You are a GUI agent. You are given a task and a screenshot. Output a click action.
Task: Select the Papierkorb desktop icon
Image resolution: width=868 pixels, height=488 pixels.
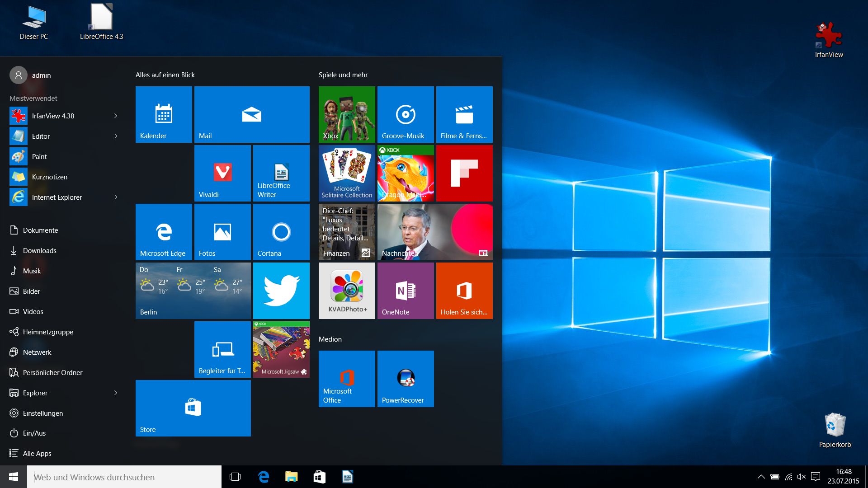(835, 430)
